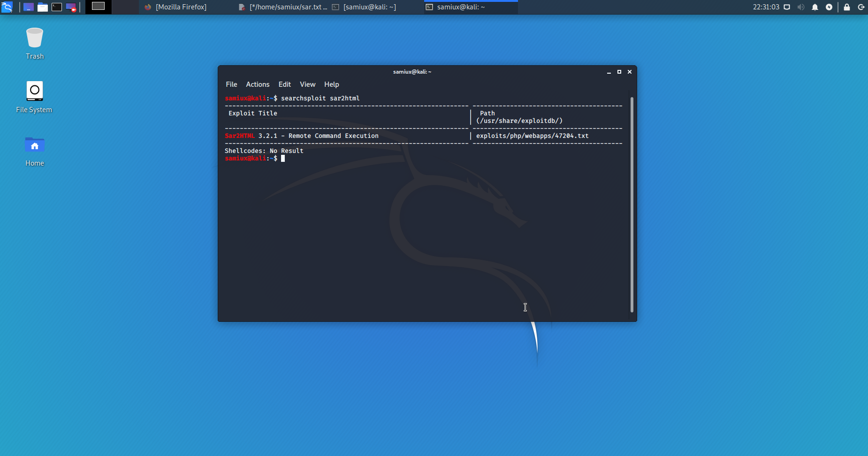Open the terminal File menu
Viewport: 868px width, 456px height.
tap(231, 84)
